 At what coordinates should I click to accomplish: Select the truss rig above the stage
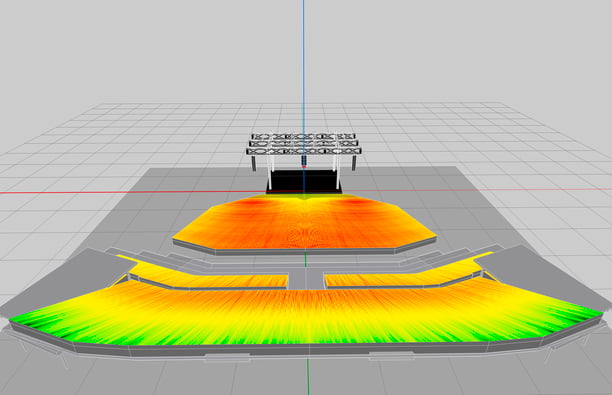click(x=304, y=144)
